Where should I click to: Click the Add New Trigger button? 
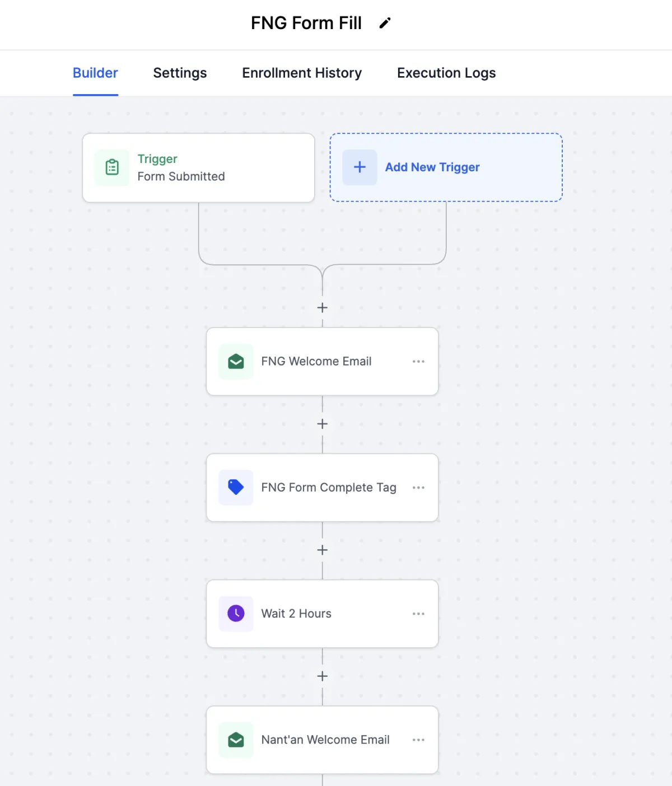point(432,167)
